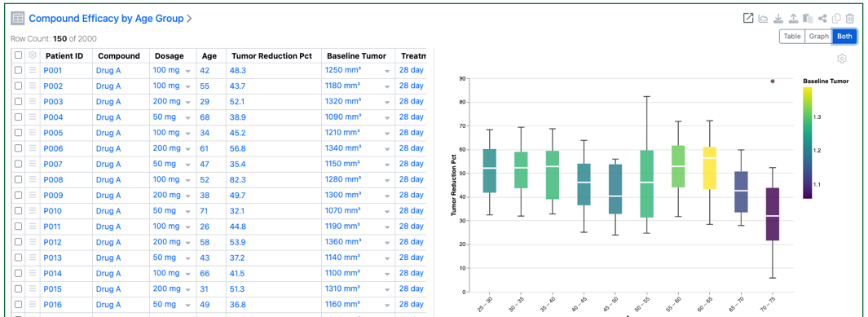Click the upload icon in the toolbar
The image size is (868, 317).
pos(793,18)
